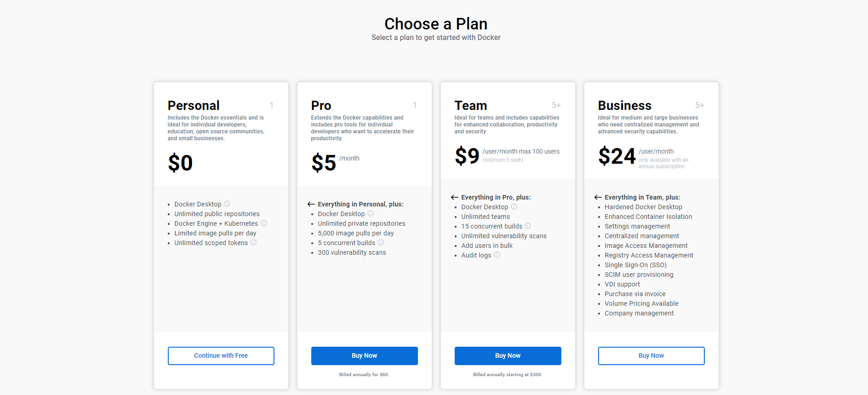Show info for 15 concurrent builds
Screen dimensions: 868x395
pos(528,226)
